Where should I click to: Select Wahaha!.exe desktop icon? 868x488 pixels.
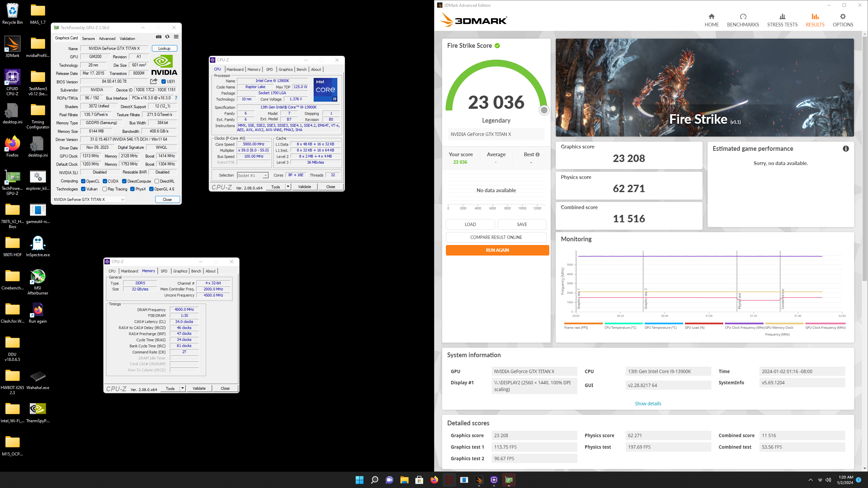point(38,379)
